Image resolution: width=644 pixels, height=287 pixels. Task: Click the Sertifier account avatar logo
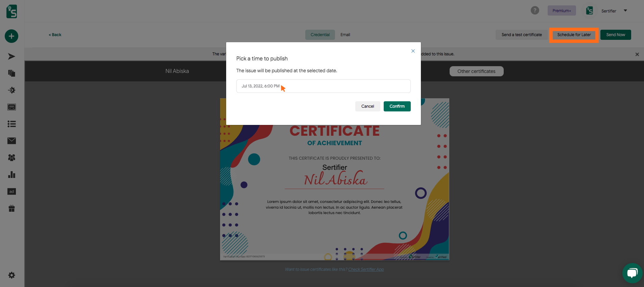590,10
